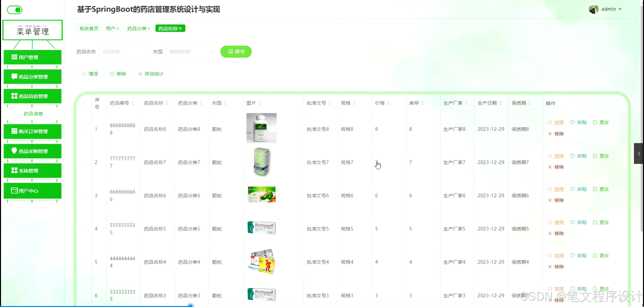Screen dimensions: 644x307
Task: Open the 购买订单管理 module icon
Action: [x=14, y=131]
